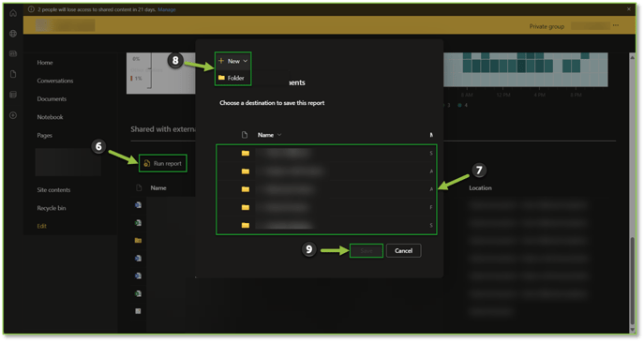This screenshot has height=342, width=644.
Task: Open the globe icon in the app bar
Action: point(13,34)
